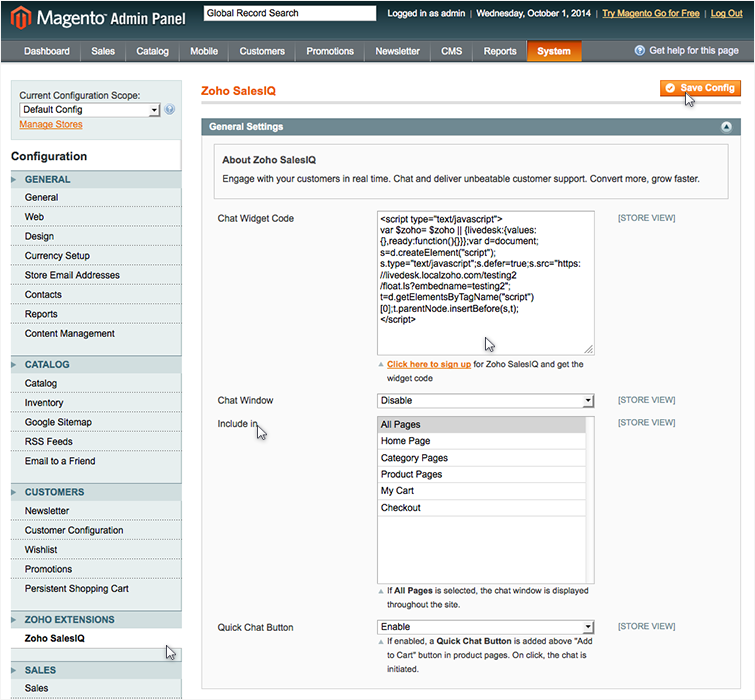The image size is (755, 700).
Task: Open the Currency Setup page
Action: click(x=96, y=256)
